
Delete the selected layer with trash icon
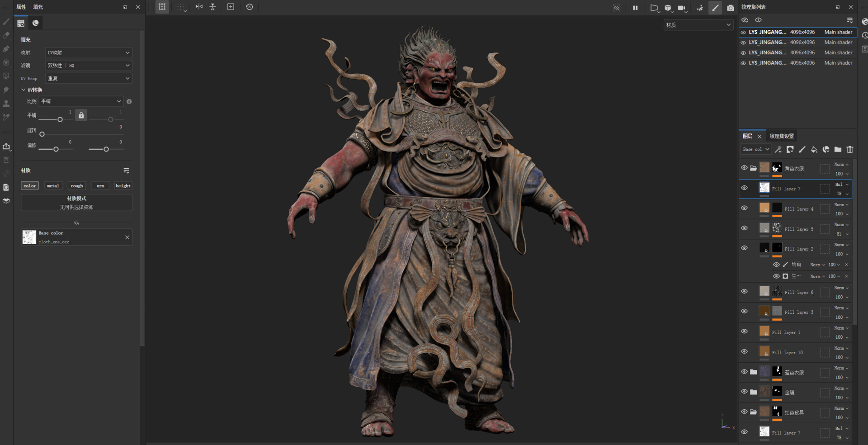[850, 149]
